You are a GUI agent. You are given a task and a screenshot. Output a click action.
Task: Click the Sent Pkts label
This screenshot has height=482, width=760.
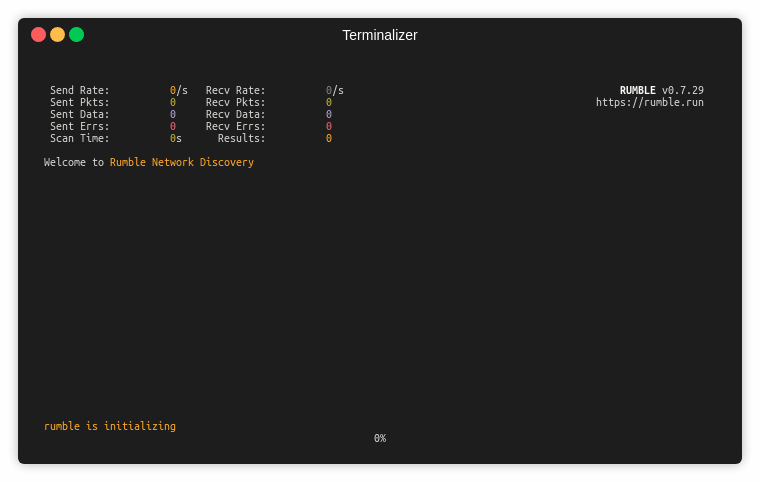80,102
